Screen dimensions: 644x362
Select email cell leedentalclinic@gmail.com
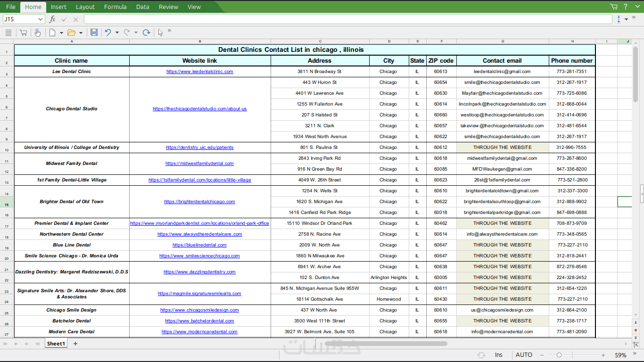tap(503, 72)
